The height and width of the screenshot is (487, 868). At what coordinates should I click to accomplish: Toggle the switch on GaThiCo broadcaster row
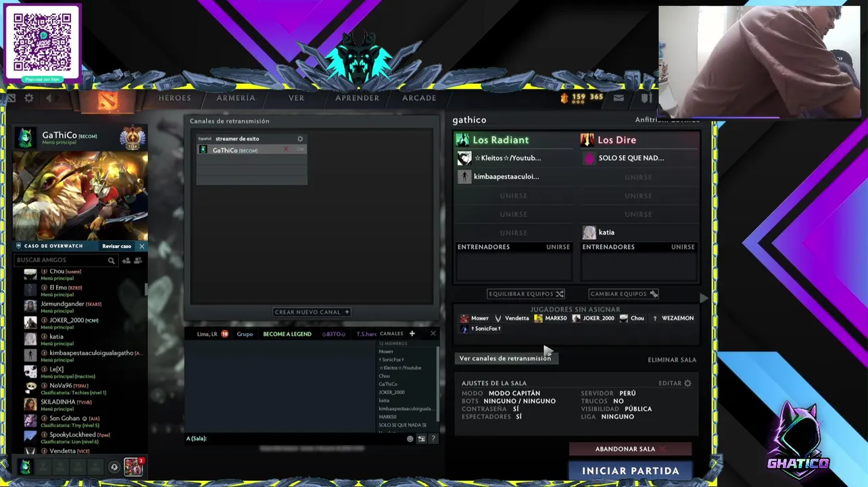(301, 150)
